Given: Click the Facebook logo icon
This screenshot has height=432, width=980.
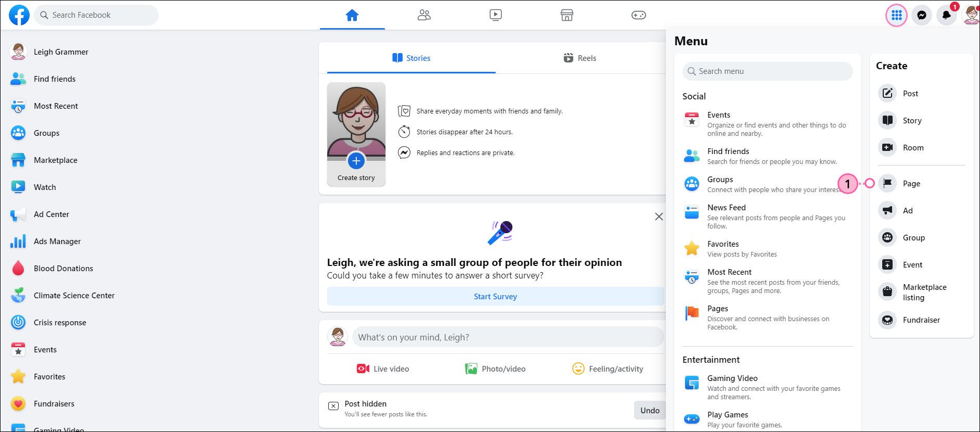Looking at the screenshot, I should point(19,15).
